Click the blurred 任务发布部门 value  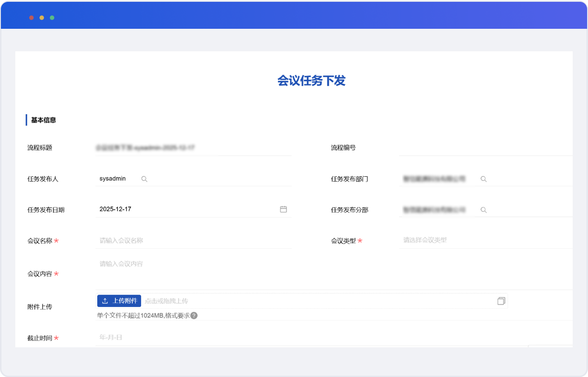pyautogui.click(x=434, y=179)
